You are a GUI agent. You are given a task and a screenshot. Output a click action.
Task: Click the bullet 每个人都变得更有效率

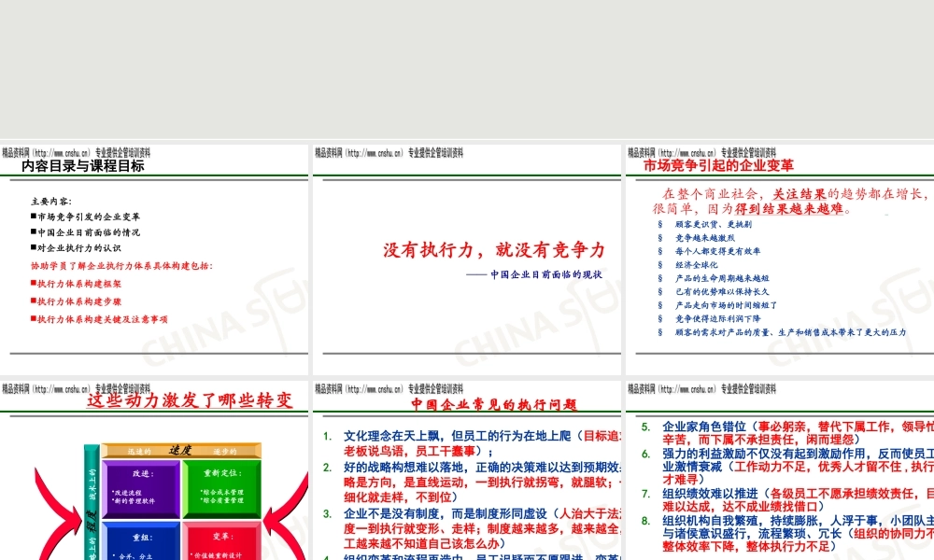[717, 251]
